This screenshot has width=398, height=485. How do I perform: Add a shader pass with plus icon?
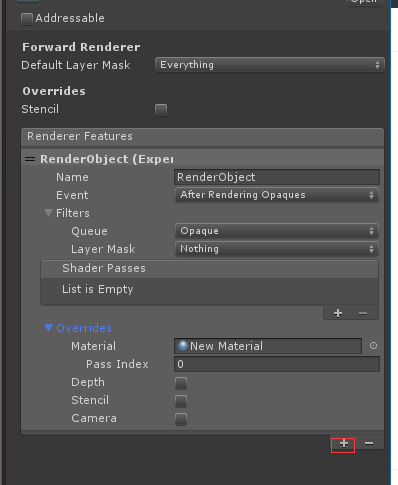(338, 313)
